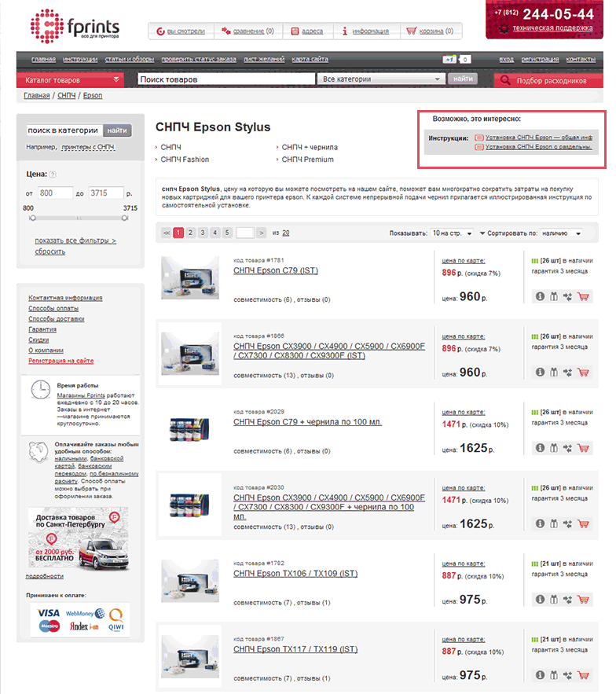Open лист желаний menu item
Image resolution: width=616 pixels, height=694 pixels.
[264, 59]
